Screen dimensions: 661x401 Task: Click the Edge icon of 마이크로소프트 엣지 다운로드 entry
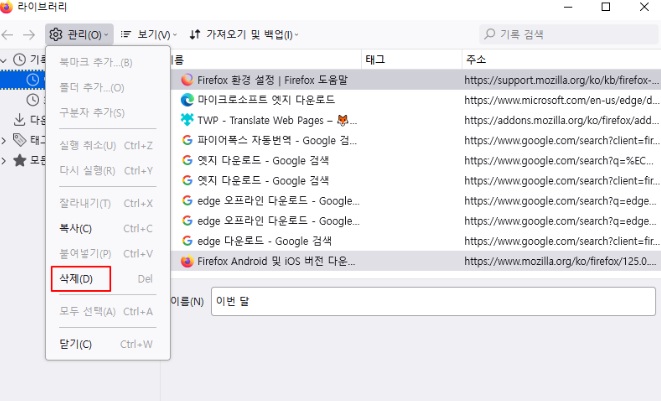[187, 100]
